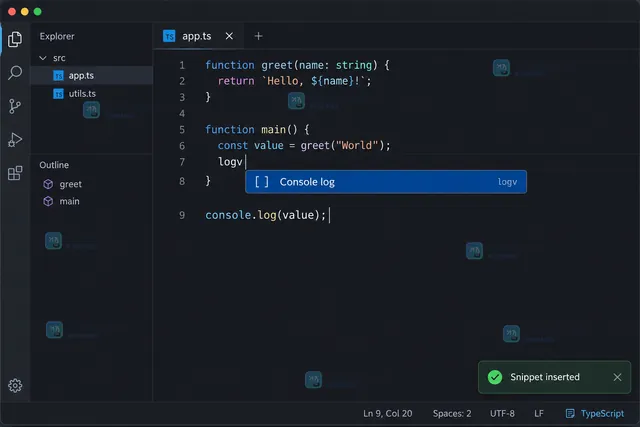The width and height of the screenshot is (640, 427).
Task: Click the typed logv text on line 7
Action: click(230, 162)
